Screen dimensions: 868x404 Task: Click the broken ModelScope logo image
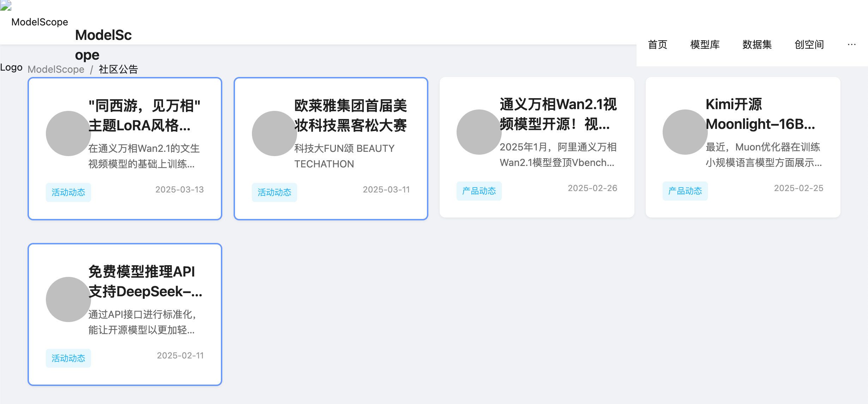pyautogui.click(x=6, y=6)
